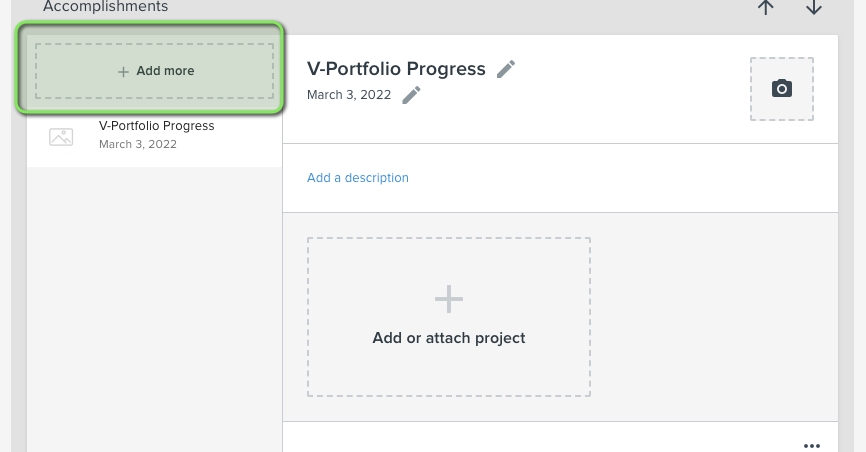Click image placeholder icon in sidebar entry
The height and width of the screenshot is (452, 866).
pos(61,136)
